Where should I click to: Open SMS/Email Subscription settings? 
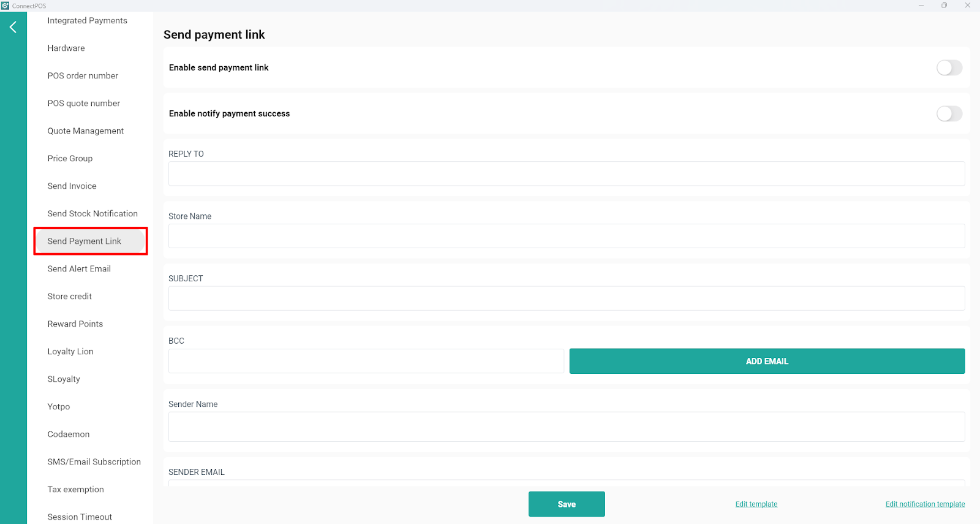pos(94,461)
